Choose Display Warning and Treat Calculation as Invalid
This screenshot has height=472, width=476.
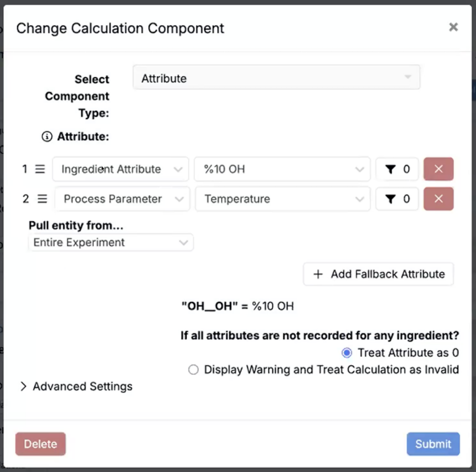pyautogui.click(x=193, y=370)
